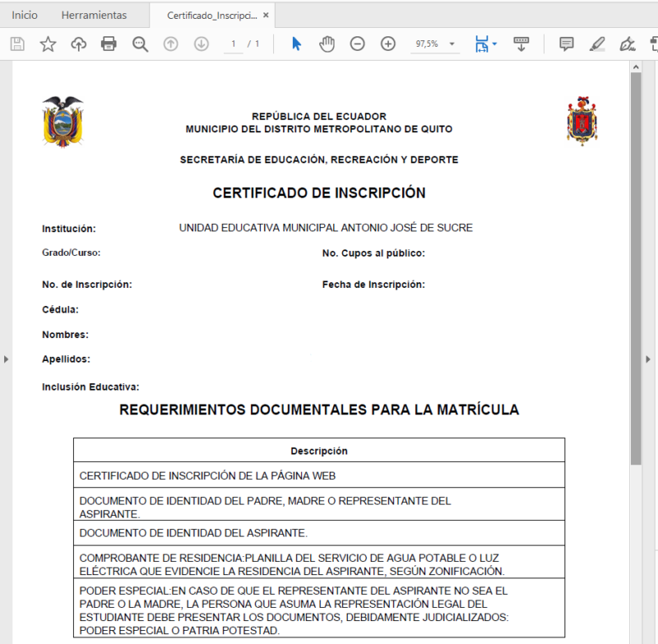Expand the fit page options dropdown
Image resolution: width=658 pixels, height=644 pixels.
(x=494, y=44)
